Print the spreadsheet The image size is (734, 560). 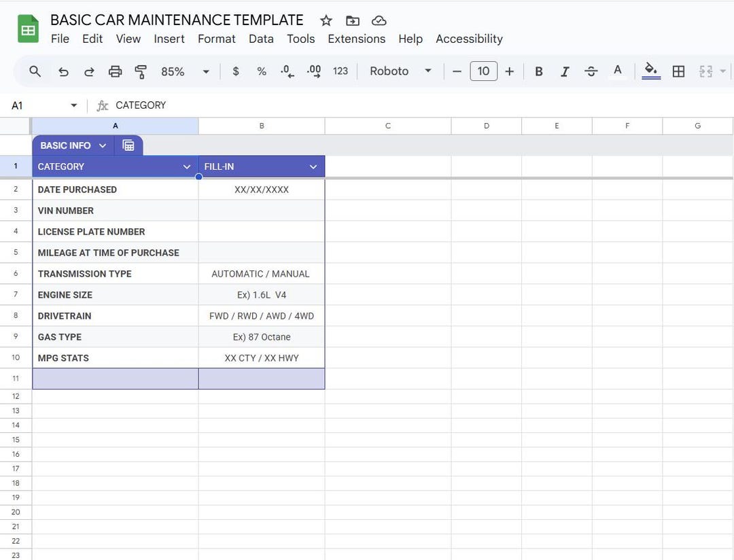pyautogui.click(x=115, y=71)
